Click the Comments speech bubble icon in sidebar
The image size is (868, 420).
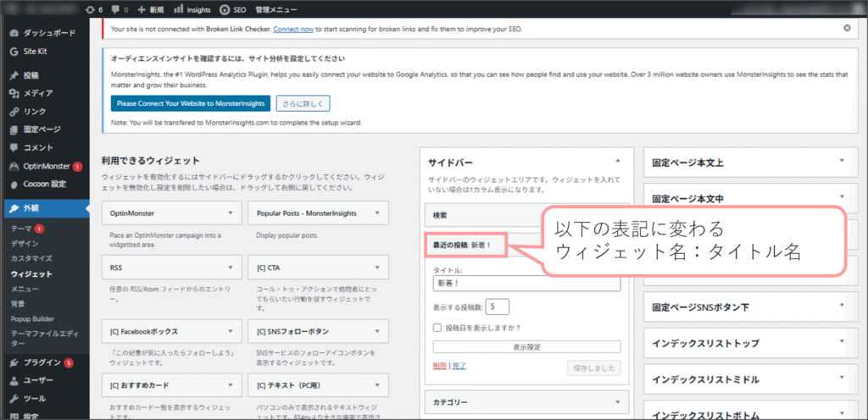(14, 148)
